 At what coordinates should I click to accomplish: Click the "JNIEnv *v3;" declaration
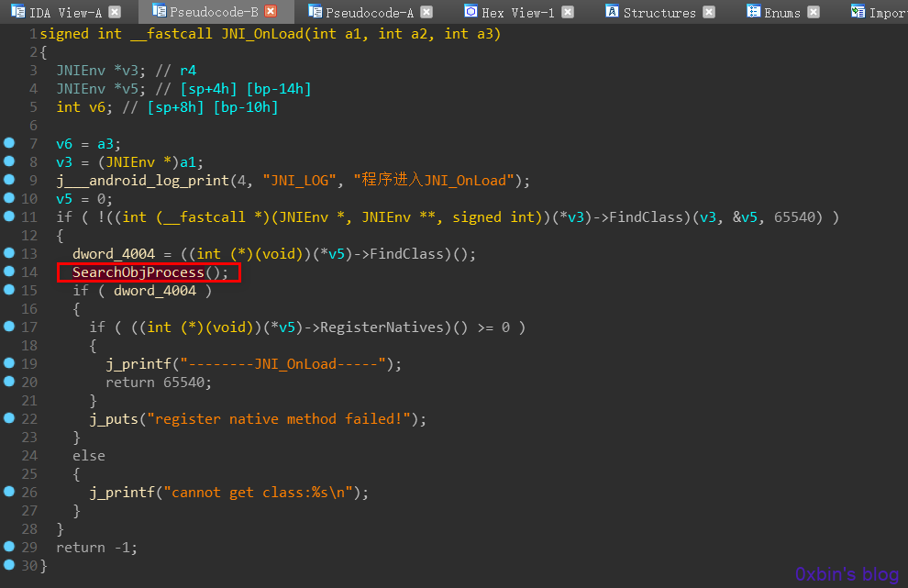point(101,71)
